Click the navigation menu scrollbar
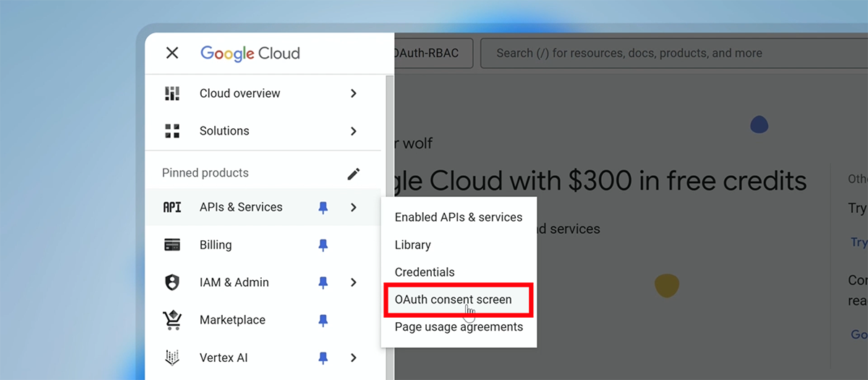The image size is (868, 380). [389, 226]
